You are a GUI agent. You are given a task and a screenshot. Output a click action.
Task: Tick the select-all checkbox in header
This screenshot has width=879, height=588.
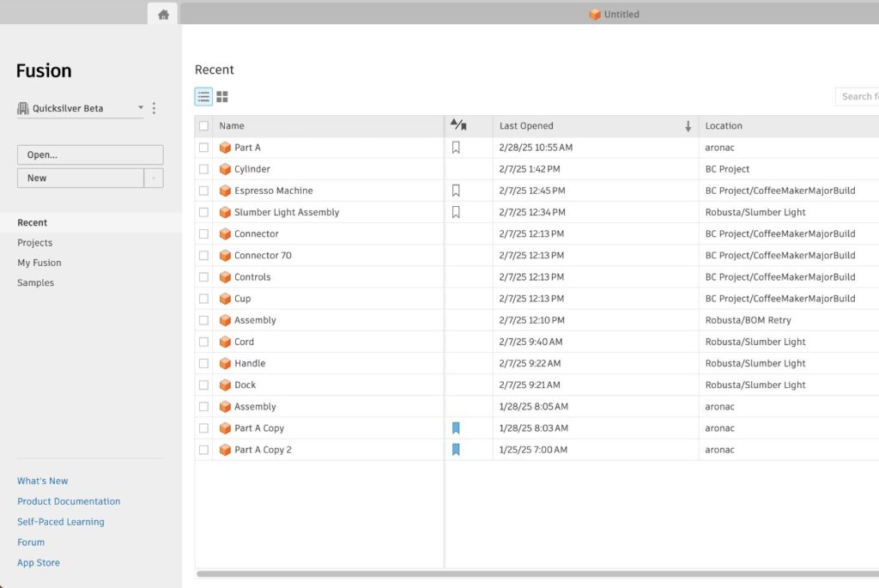(x=203, y=126)
